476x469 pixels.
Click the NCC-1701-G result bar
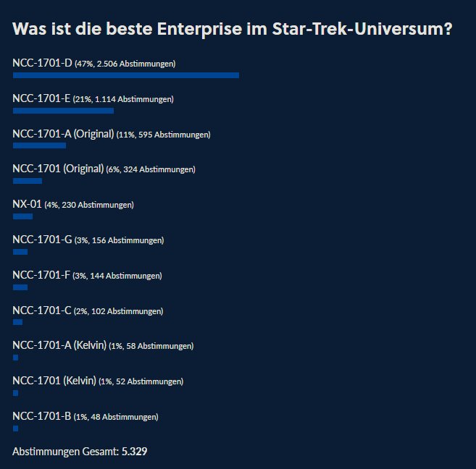[x=20, y=252]
